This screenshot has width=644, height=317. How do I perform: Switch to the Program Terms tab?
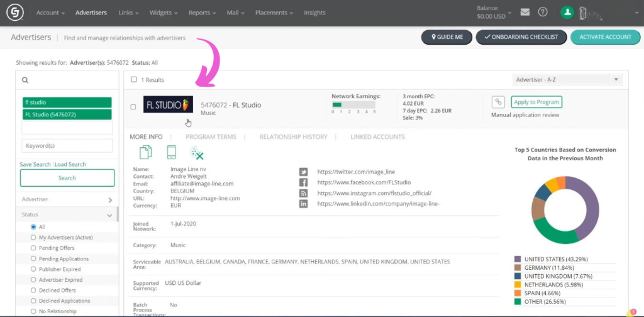tap(211, 136)
